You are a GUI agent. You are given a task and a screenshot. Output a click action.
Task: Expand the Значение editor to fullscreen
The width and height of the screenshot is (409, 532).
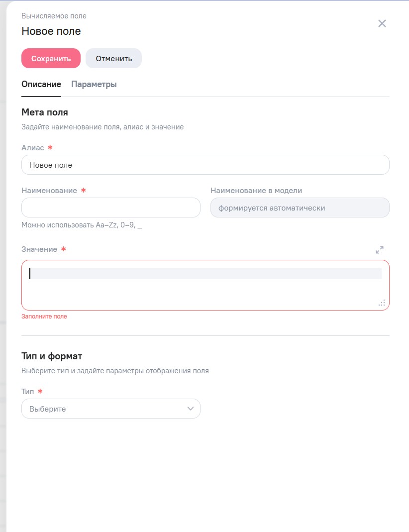[x=380, y=250]
